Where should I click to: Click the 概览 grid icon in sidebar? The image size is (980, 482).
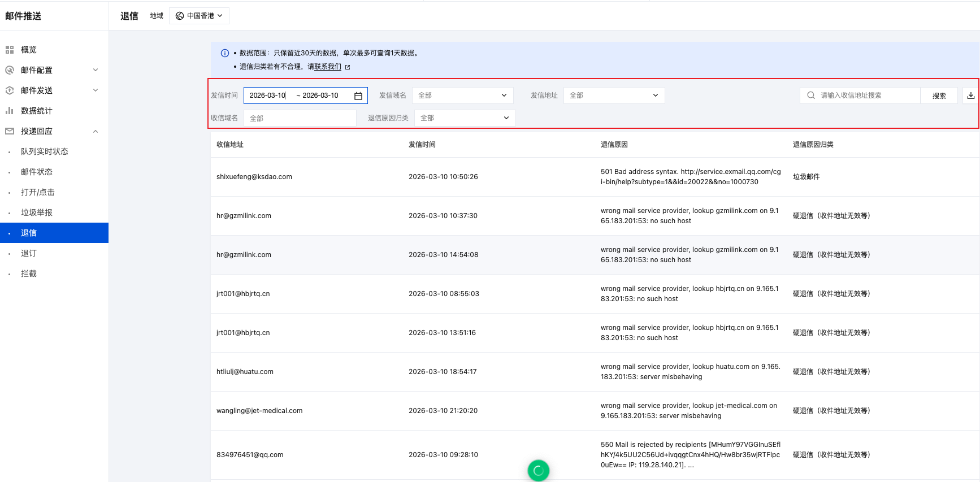tap(10, 50)
